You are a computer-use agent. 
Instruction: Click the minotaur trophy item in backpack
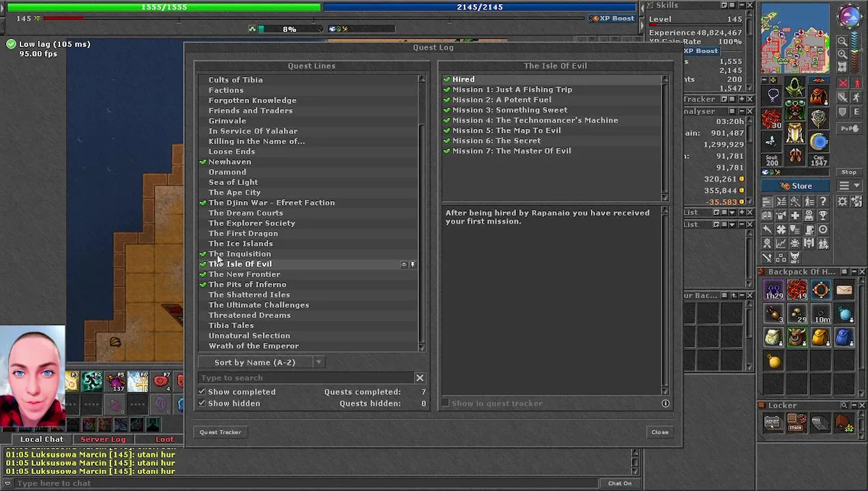[797, 337]
